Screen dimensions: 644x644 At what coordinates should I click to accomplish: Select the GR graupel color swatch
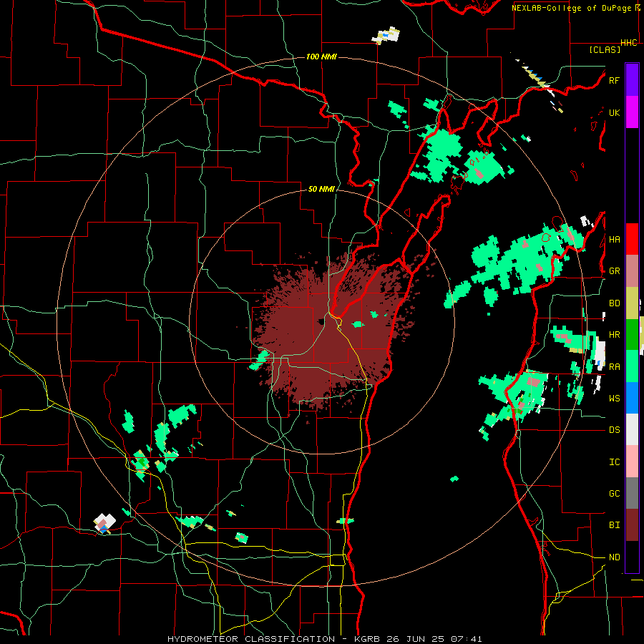632,270
